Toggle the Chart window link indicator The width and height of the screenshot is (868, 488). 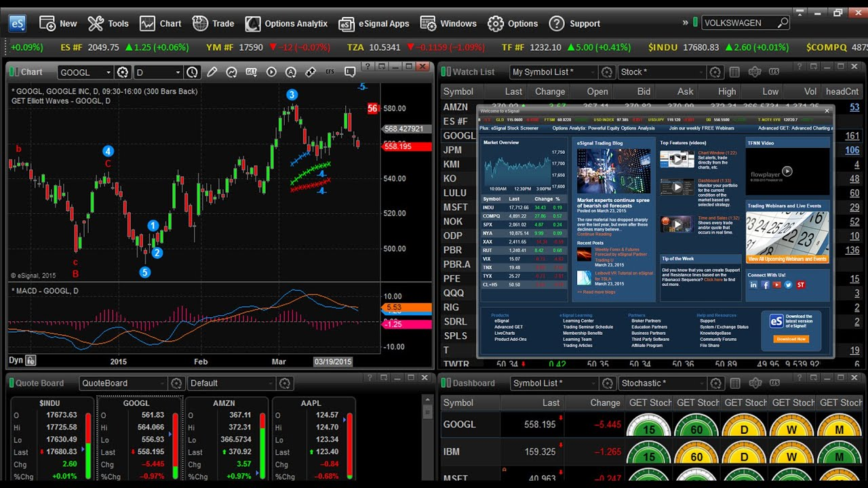coord(12,72)
